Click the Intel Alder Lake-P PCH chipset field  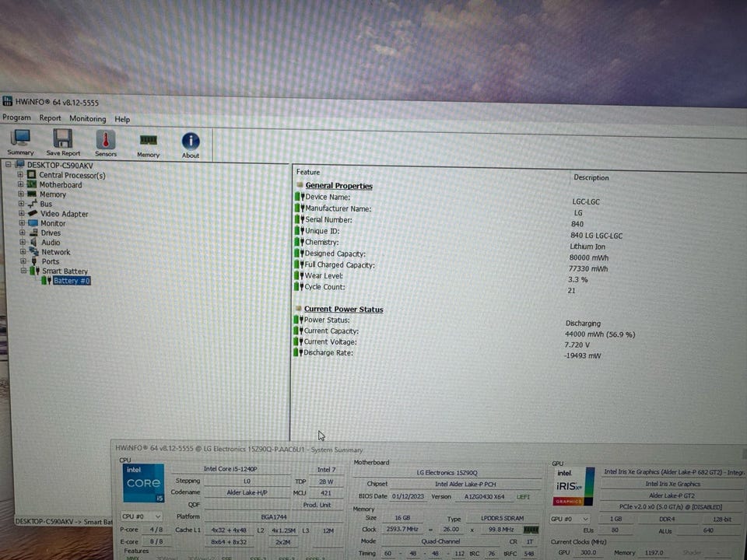pos(465,484)
